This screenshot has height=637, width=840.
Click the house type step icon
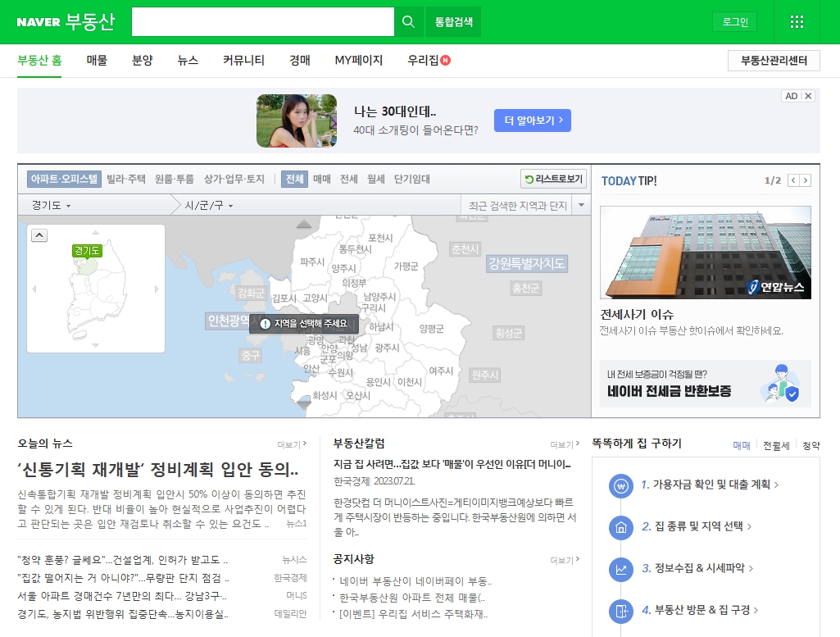coord(621,528)
